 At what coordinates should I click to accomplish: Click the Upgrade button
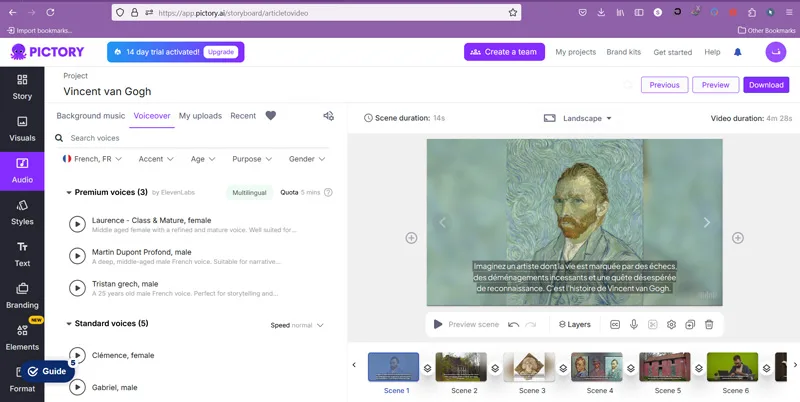[221, 52]
